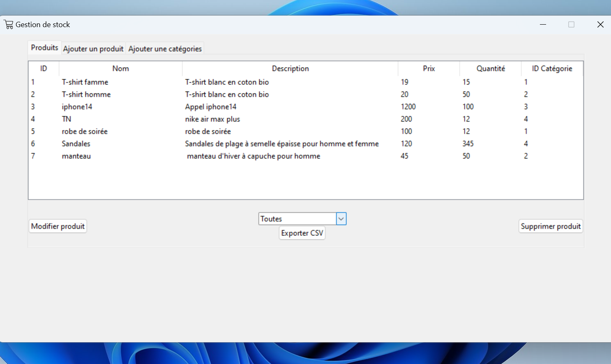611x364 pixels.
Task: Switch to the Produits tab
Action: pyautogui.click(x=44, y=48)
